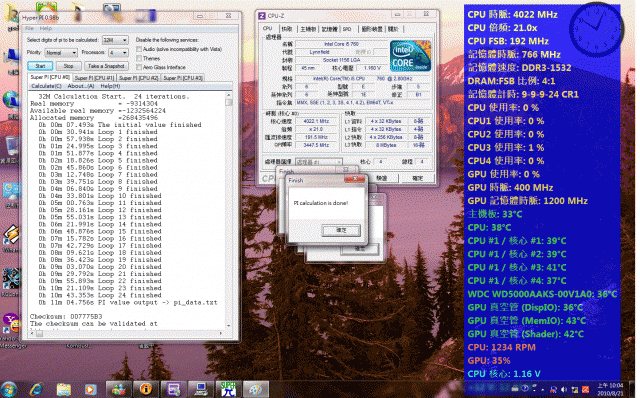The image size is (640, 398).
Task: Click the red tray icon beside clock
Action: point(585,389)
